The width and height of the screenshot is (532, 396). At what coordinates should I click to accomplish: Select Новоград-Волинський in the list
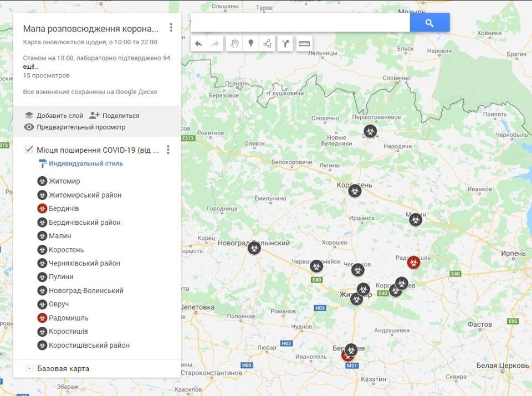86,291
